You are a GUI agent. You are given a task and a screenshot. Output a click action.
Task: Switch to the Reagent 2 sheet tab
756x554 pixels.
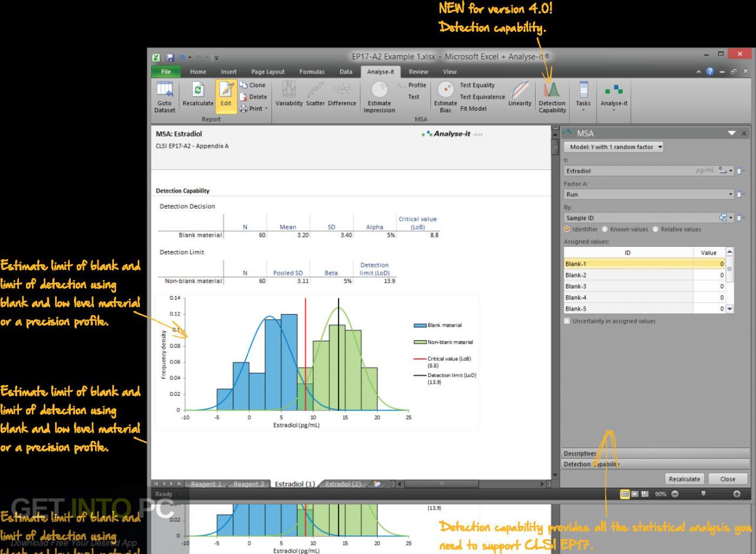pyautogui.click(x=249, y=484)
